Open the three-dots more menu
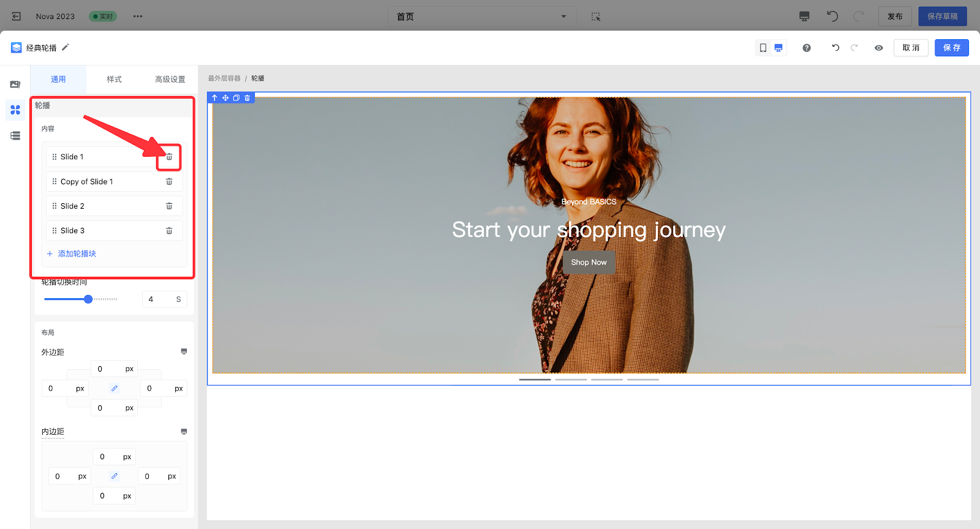 (x=138, y=17)
